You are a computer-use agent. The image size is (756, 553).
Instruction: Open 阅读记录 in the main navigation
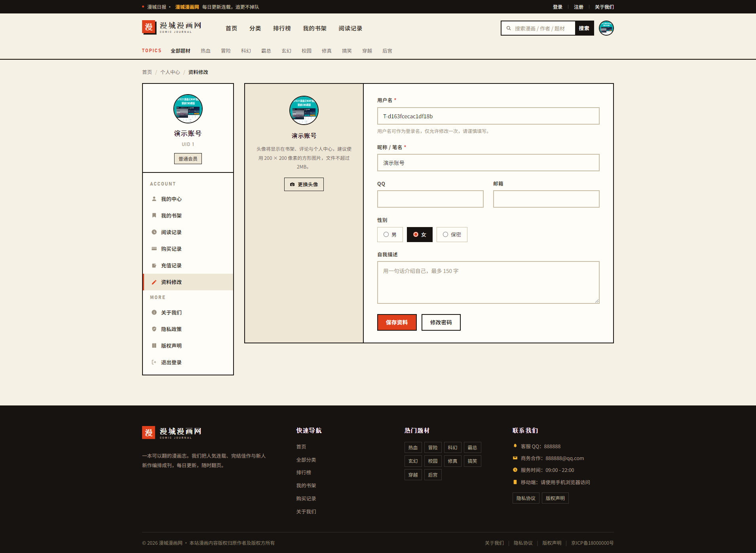point(350,28)
